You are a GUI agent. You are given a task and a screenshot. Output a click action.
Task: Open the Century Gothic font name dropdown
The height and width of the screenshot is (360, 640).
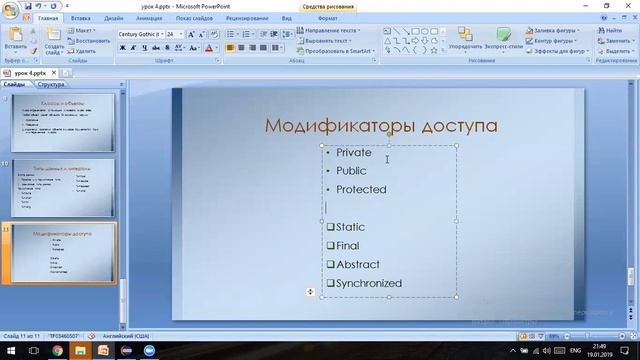point(162,34)
